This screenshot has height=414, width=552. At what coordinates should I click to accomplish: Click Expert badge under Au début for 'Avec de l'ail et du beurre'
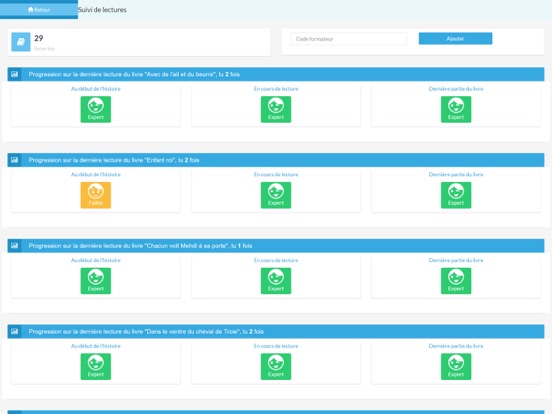pyautogui.click(x=96, y=109)
